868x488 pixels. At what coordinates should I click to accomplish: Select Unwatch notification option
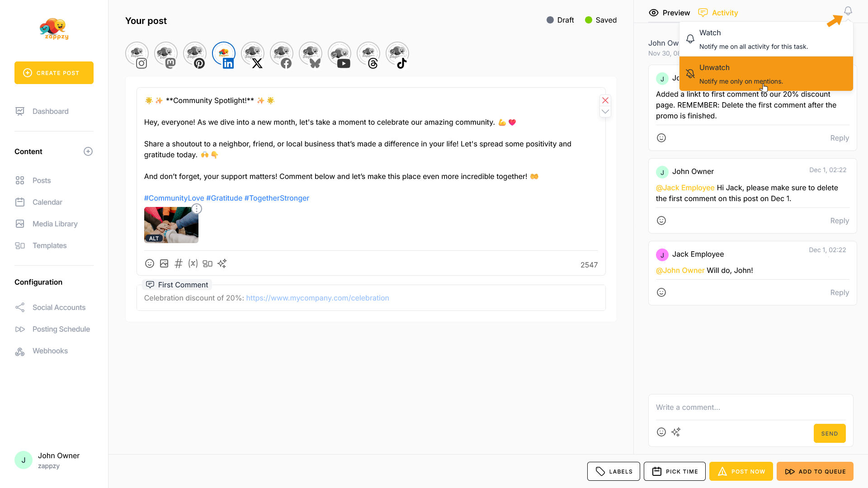coord(766,74)
